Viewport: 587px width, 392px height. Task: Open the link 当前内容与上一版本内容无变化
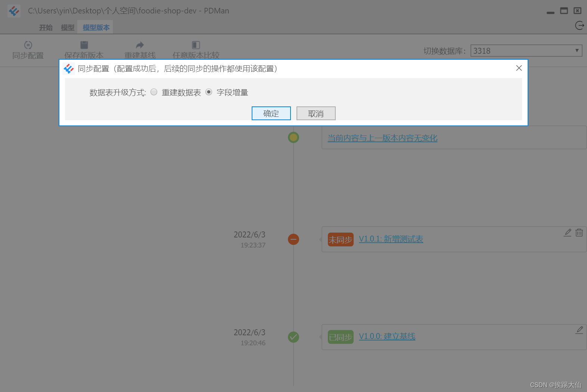(x=382, y=138)
